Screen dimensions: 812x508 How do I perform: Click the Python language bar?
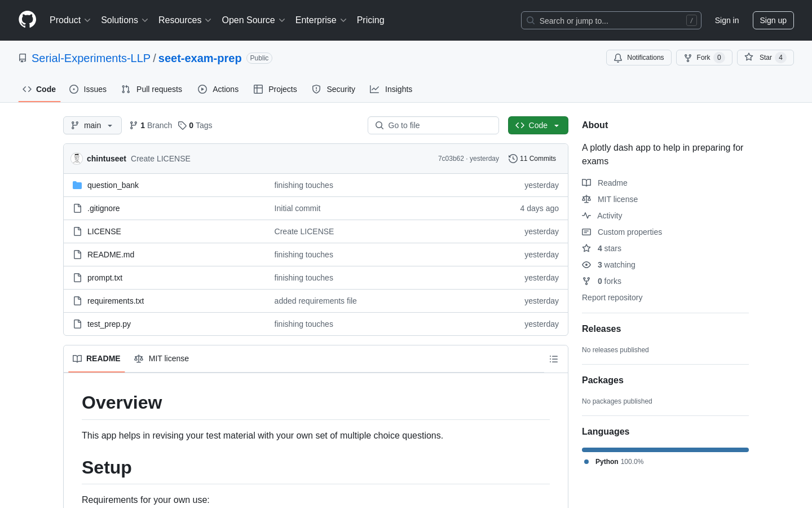click(665, 450)
